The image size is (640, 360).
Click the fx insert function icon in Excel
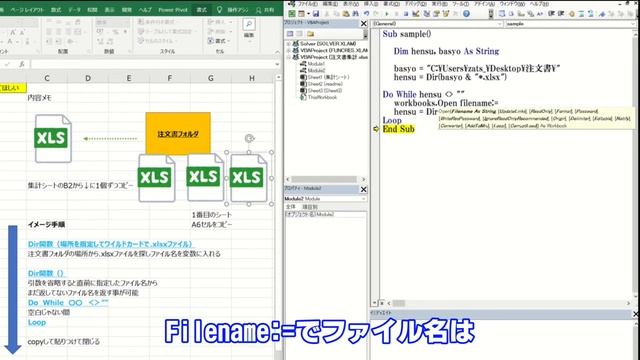22,64
